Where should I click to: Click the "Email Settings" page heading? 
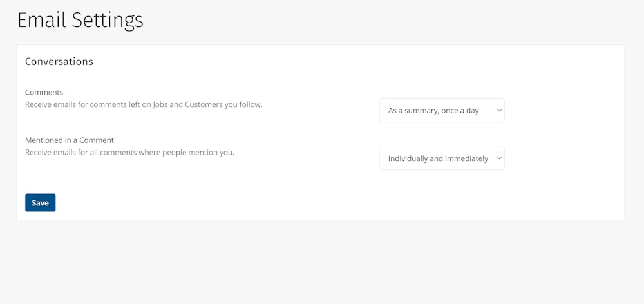80,20
